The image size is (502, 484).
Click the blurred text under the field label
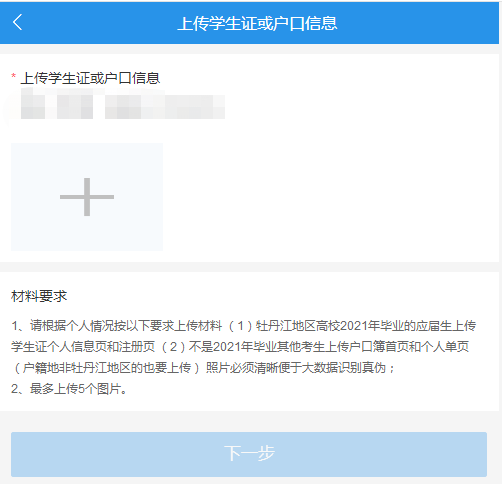click(123, 107)
